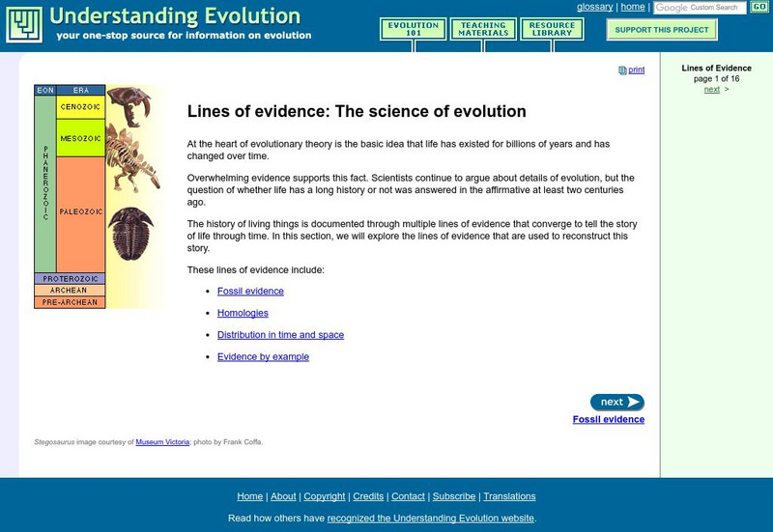Click the GO search button
This screenshot has height=532, width=773.
759,8
